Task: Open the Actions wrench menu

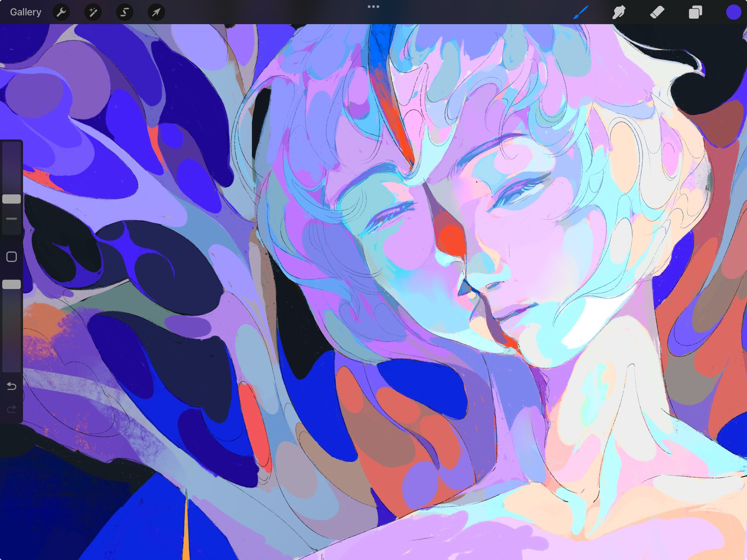Action: tap(62, 12)
